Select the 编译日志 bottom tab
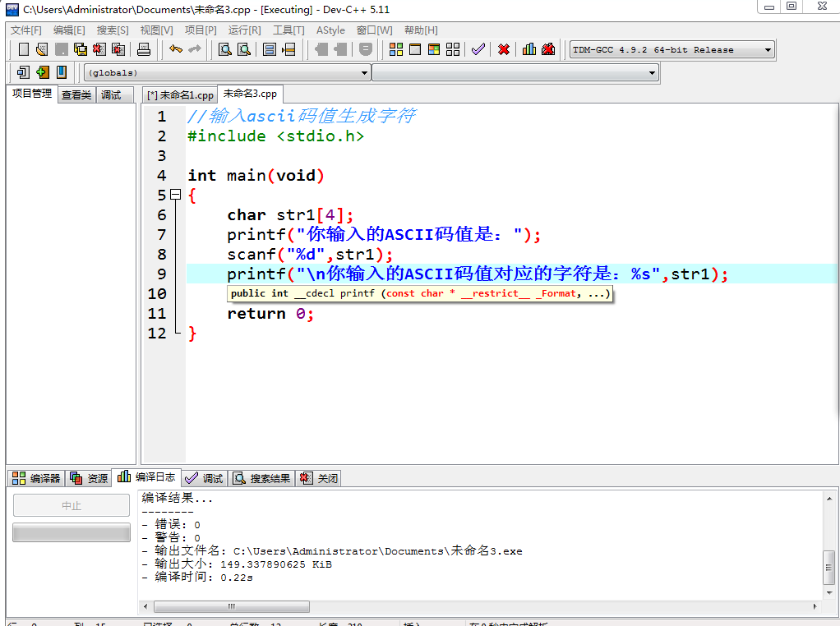The width and height of the screenshot is (840, 626). pos(146,476)
